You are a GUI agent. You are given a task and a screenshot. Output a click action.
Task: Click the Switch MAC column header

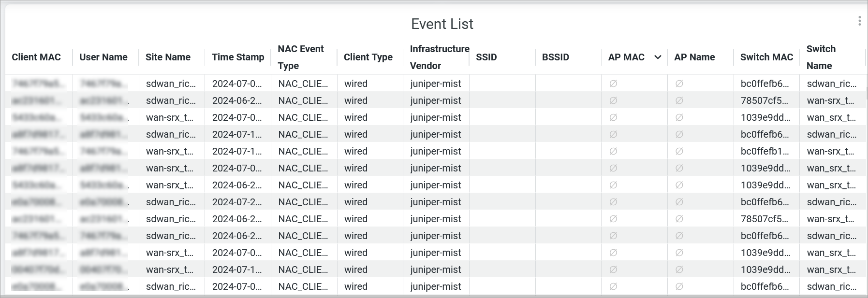766,57
